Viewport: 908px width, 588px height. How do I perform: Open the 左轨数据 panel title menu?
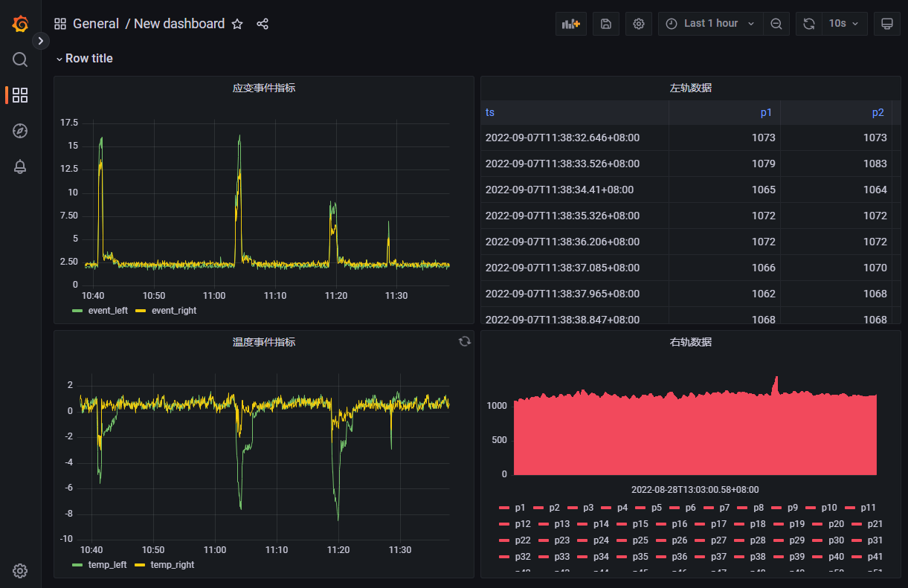click(691, 87)
